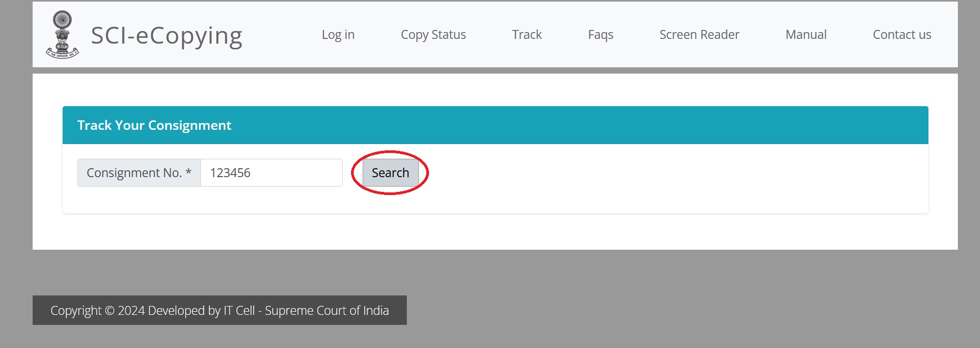Go to Copy Status in navigation
Screen dimensions: 980x348
click(x=433, y=35)
